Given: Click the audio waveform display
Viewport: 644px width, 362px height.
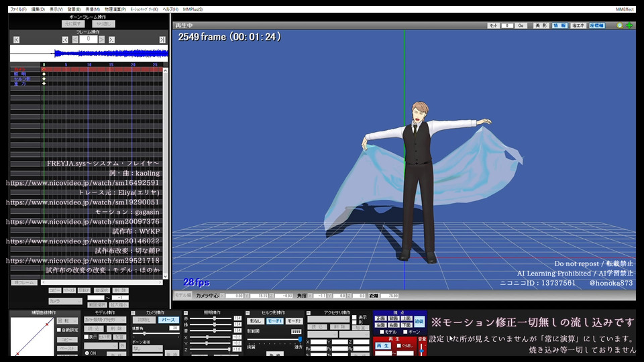Looking at the screenshot, I should tap(89, 54).
